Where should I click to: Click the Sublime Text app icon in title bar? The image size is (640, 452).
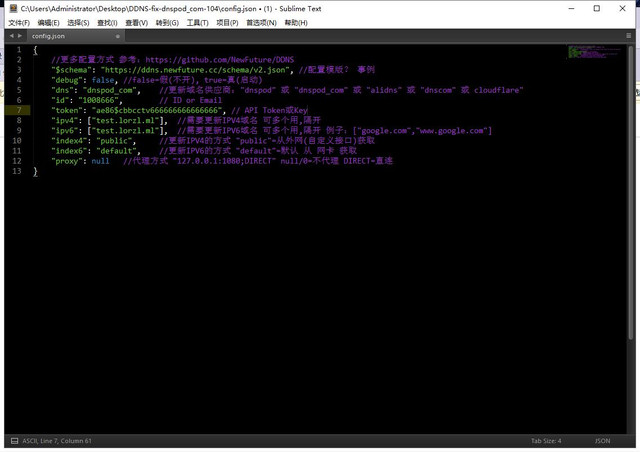click(x=13, y=8)
